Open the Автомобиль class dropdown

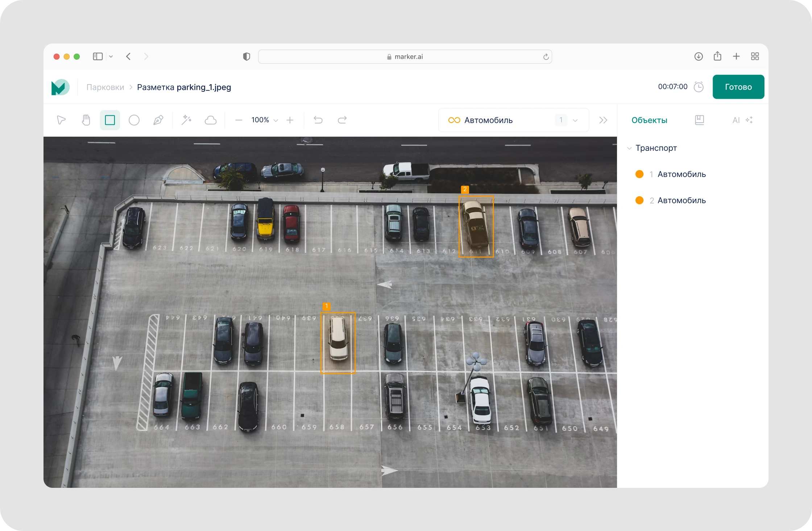(x=513, y=120)
